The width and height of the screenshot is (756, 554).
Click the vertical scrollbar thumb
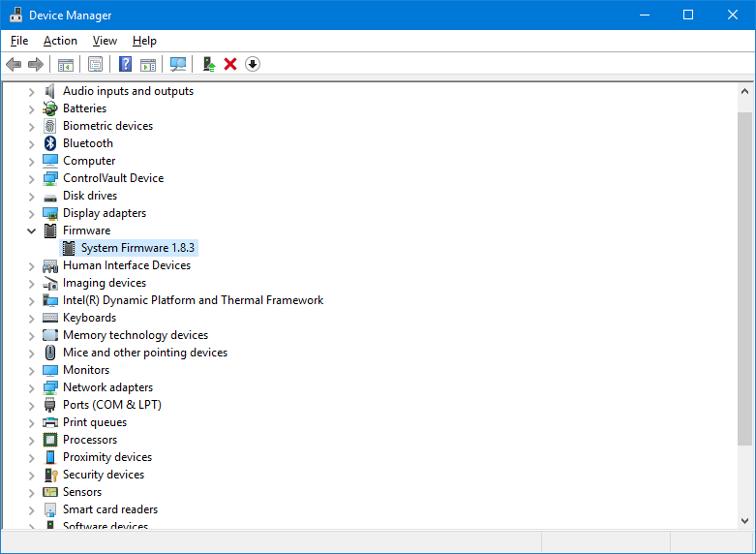745,279
